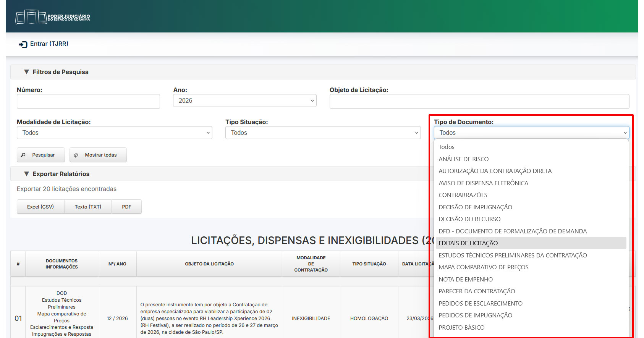The image size is (644, 338).
Task: Open the Modalidade de Licitação dropdown
Action: tap(114, 133)
